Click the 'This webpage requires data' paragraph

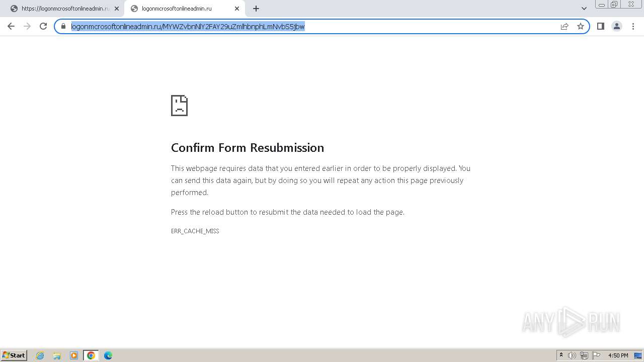pyautogui.click(x=321, y=180)
